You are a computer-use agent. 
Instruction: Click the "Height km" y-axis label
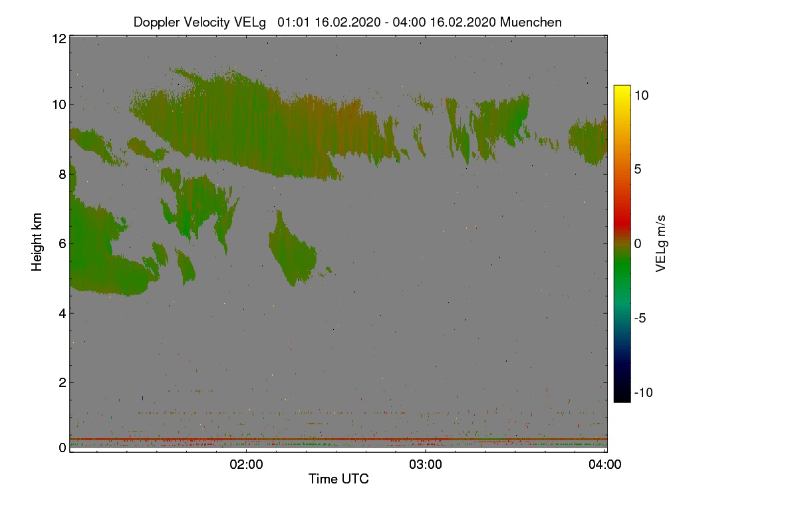[x=37, y=242]
